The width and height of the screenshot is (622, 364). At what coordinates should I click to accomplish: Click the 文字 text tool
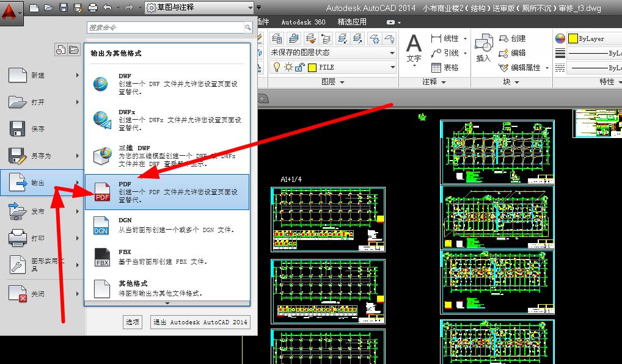point(414,50)
